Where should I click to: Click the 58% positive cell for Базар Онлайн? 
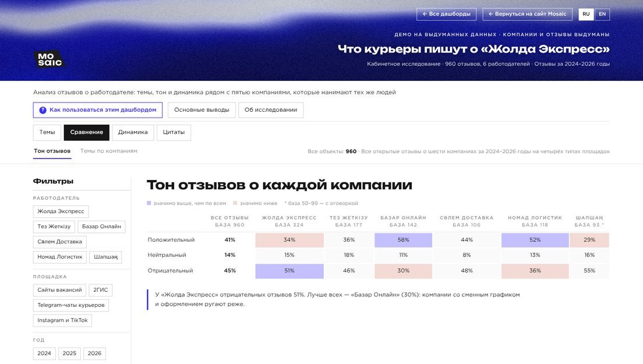(403, 240)
